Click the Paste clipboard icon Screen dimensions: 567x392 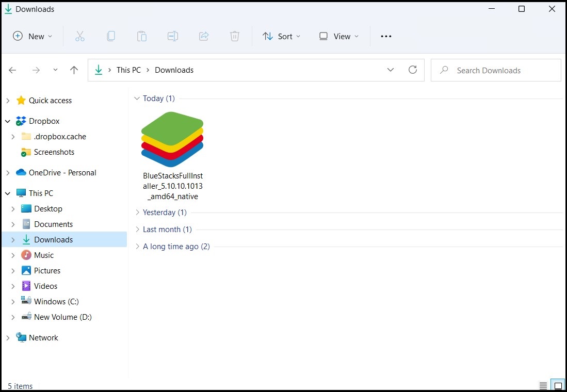point(142,36)
